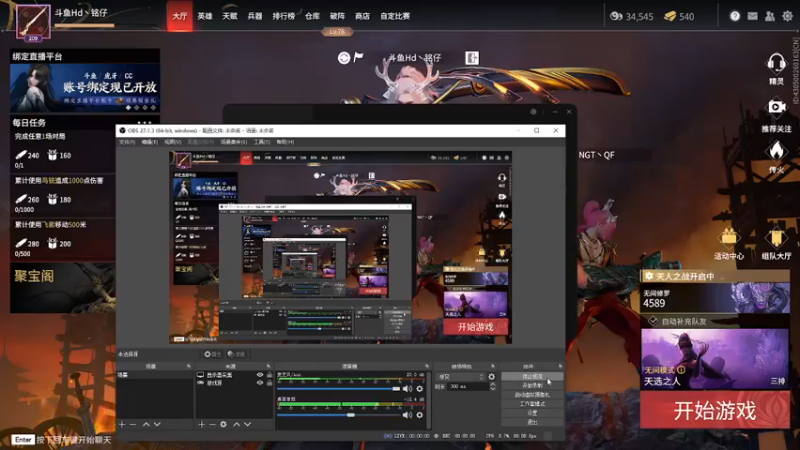This screenshot has height=450, width=800.
Task: Decrease transition duration with the down arrow
Action: click(x=492, y=389)
